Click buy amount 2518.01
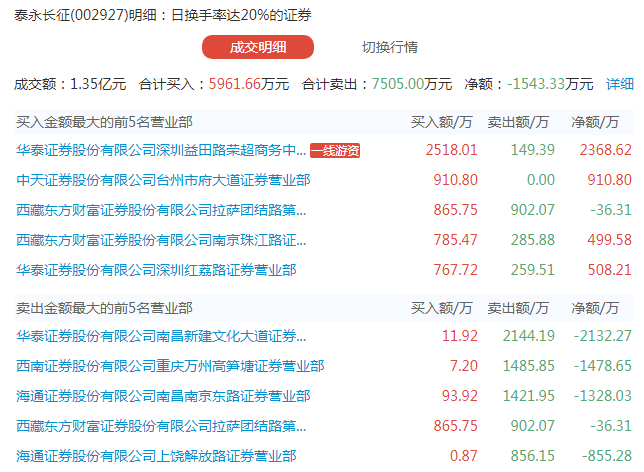Screen dimensions: 644x472 click(451, 150)
